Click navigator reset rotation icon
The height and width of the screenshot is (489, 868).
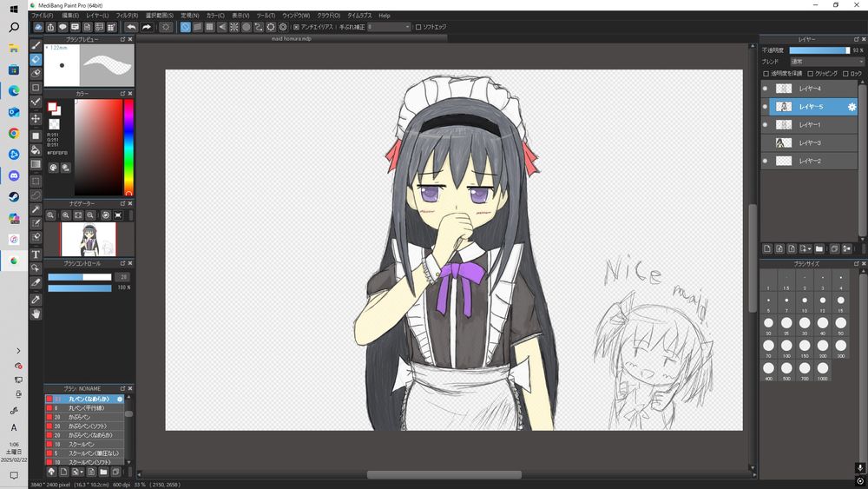[x=106, y=215]
